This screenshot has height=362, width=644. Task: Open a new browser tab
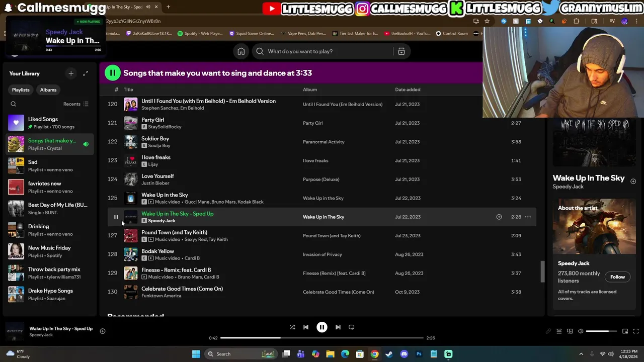[168, 7]
